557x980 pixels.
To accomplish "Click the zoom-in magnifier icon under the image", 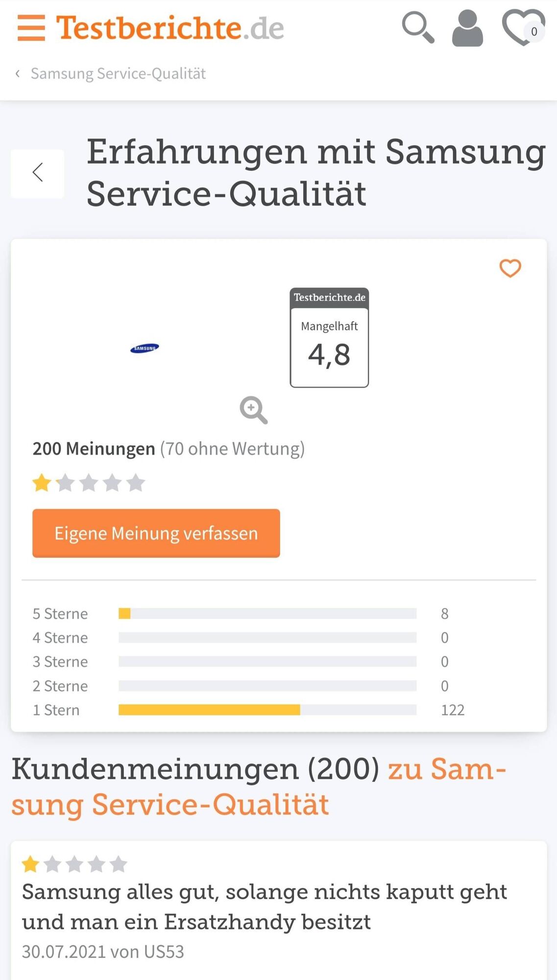I will pyautogui.click(x=253, y=410).
